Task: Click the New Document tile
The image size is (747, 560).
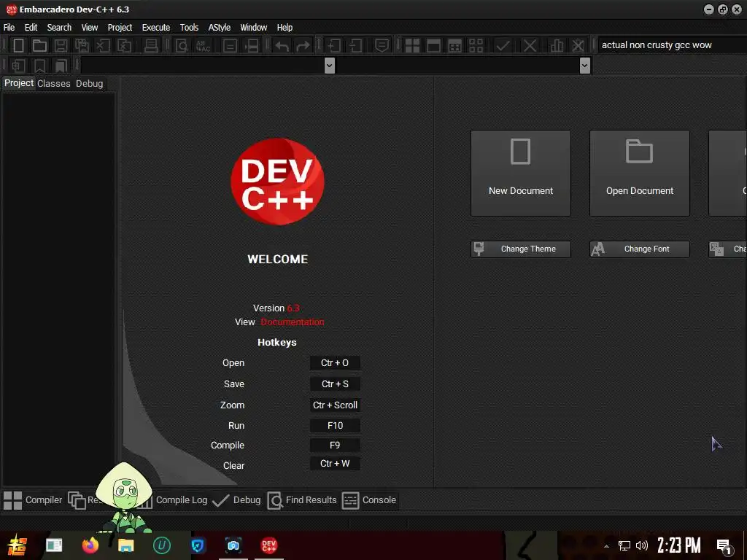Action: [521, 174]
